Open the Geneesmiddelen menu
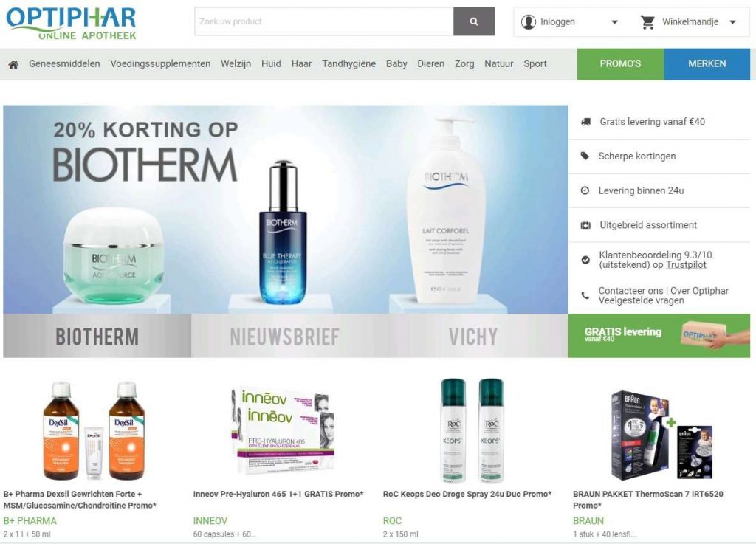 click(x=65, y=63)
